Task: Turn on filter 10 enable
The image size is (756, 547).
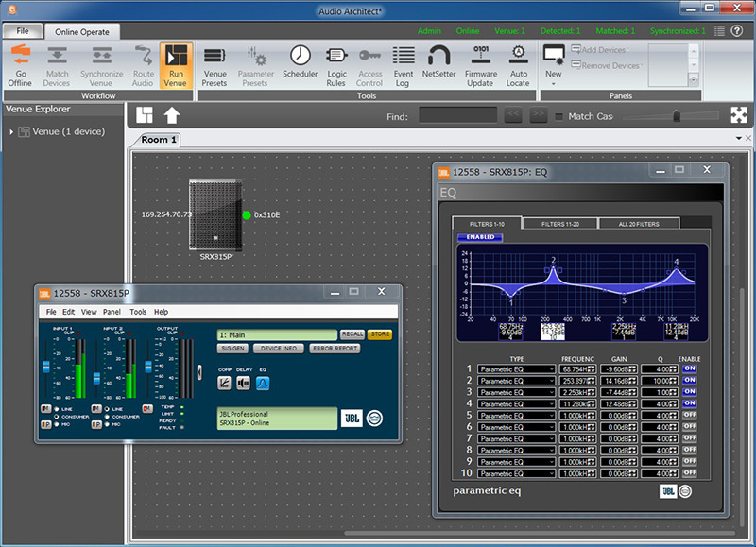Action: pos(690,472)
